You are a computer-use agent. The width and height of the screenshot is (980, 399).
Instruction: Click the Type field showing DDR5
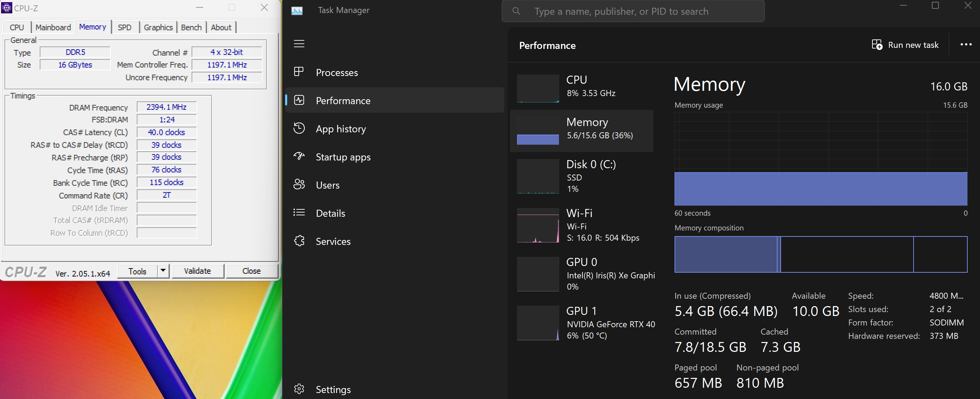pos(75,52)
